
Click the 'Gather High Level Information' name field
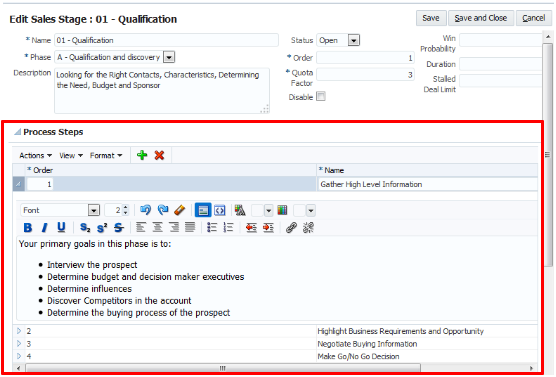(427, 184)
